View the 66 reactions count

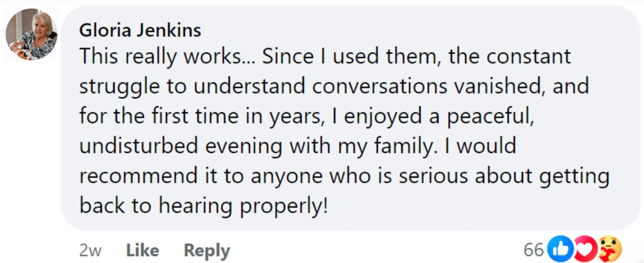[x=533, y=250]
